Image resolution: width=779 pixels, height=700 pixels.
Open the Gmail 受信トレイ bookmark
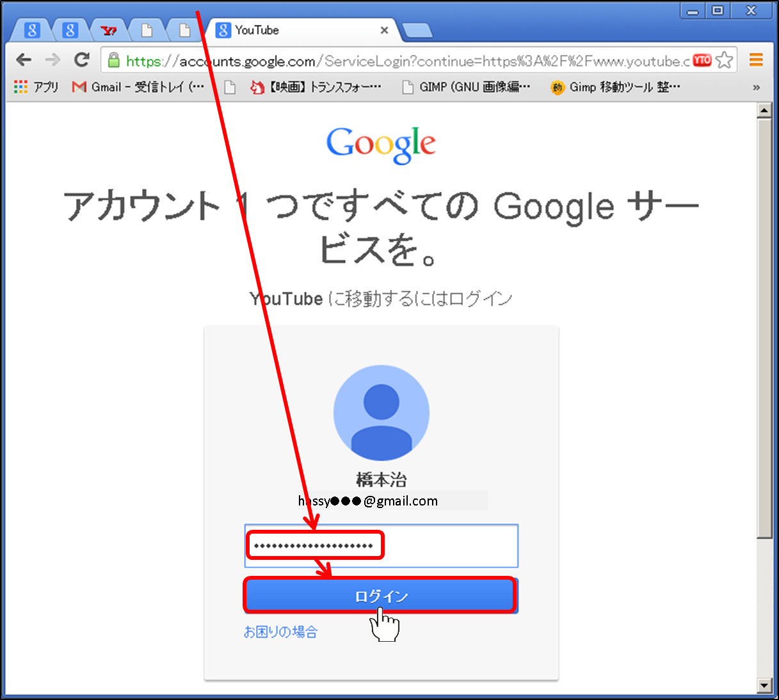point(139,87)
